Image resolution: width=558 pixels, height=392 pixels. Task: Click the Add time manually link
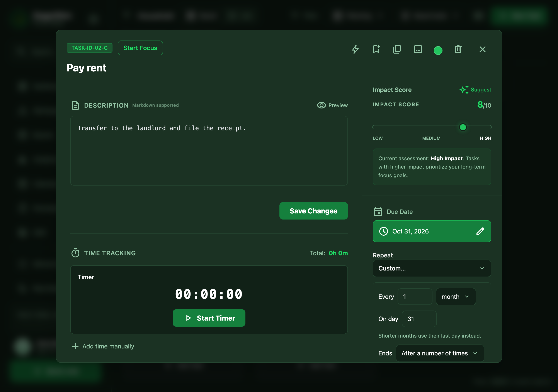click(x=108, y=346)
